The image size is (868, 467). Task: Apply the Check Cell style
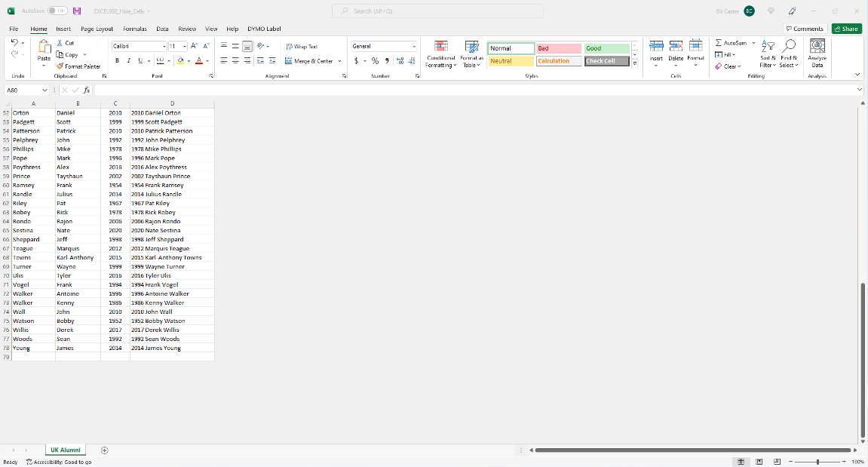(607, 61)
